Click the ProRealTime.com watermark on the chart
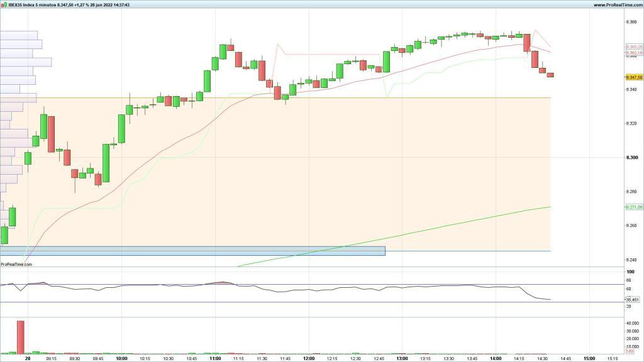 [16, 265]
